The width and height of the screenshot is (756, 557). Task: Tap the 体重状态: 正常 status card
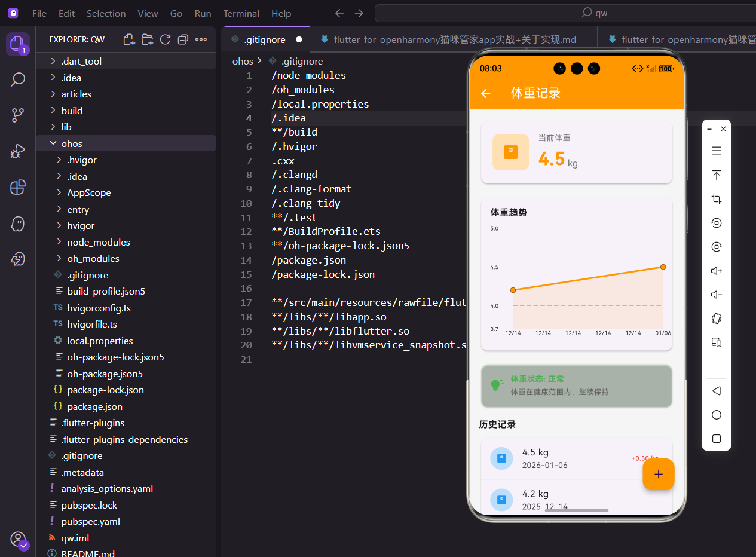point(576,385)
